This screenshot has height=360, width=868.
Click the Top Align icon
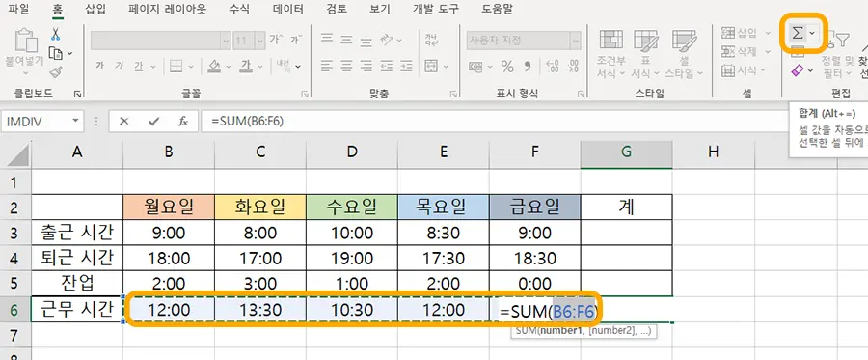point(327,40)
